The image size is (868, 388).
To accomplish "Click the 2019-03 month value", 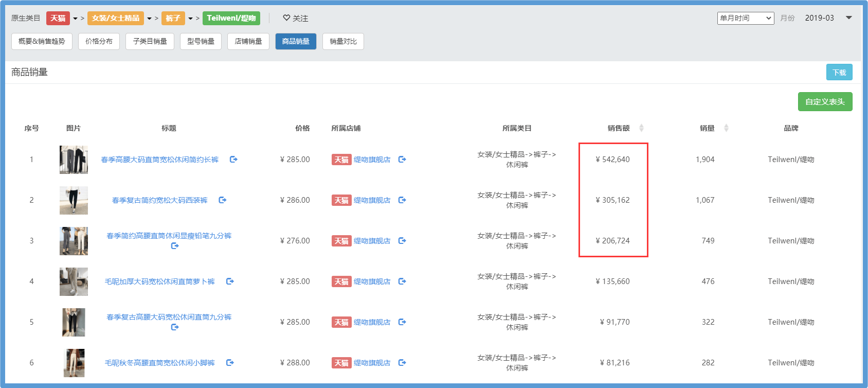I will 819,18.
